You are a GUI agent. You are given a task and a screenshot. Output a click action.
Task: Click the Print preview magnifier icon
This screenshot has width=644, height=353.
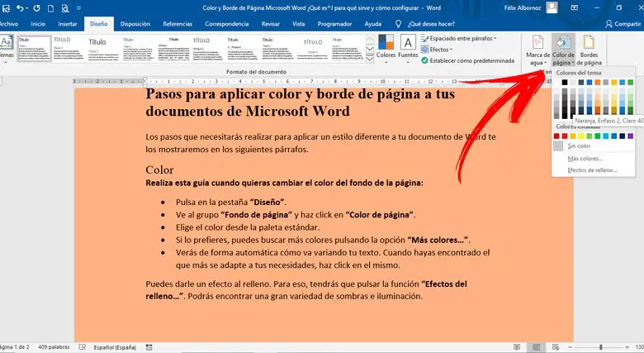[x=65, y=8]
